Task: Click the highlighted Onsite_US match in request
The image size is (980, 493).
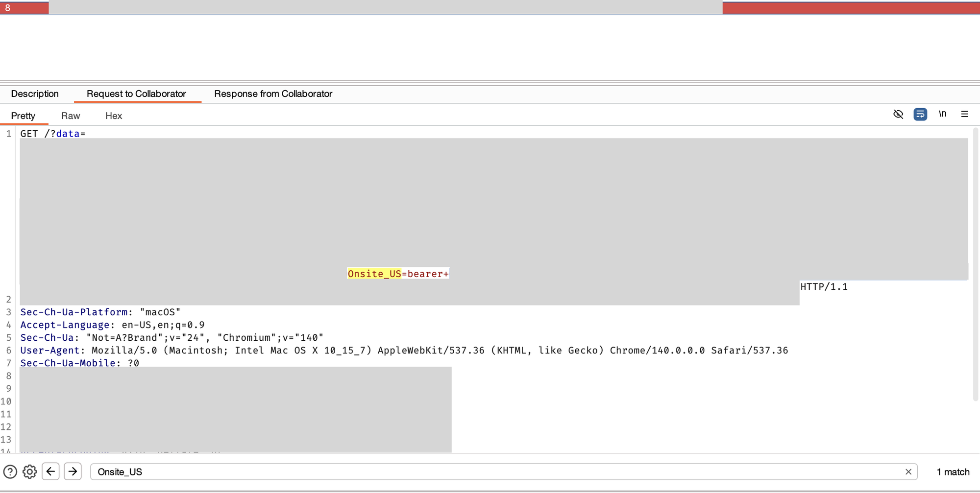Action: pyautogui.click(x=374, y=274)
